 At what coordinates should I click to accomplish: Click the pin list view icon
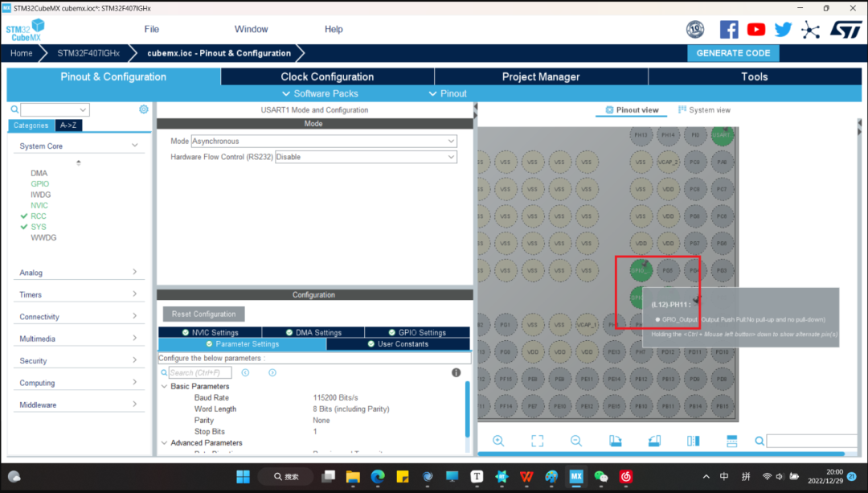732,441
